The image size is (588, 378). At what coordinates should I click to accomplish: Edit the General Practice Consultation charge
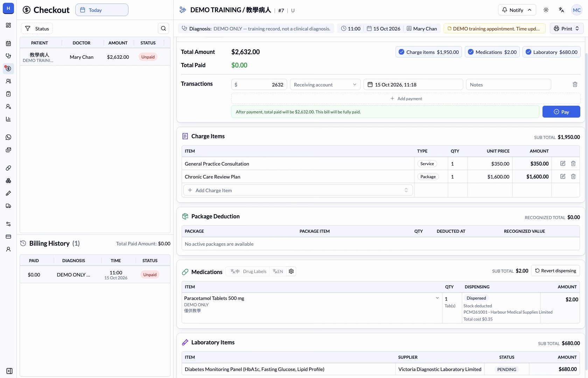point(563,163)
